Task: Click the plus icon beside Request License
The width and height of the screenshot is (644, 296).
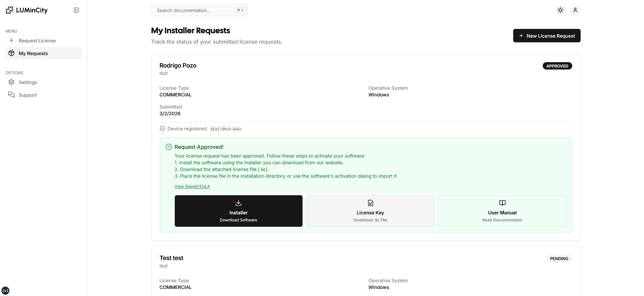Action: [x=11, y=41]
